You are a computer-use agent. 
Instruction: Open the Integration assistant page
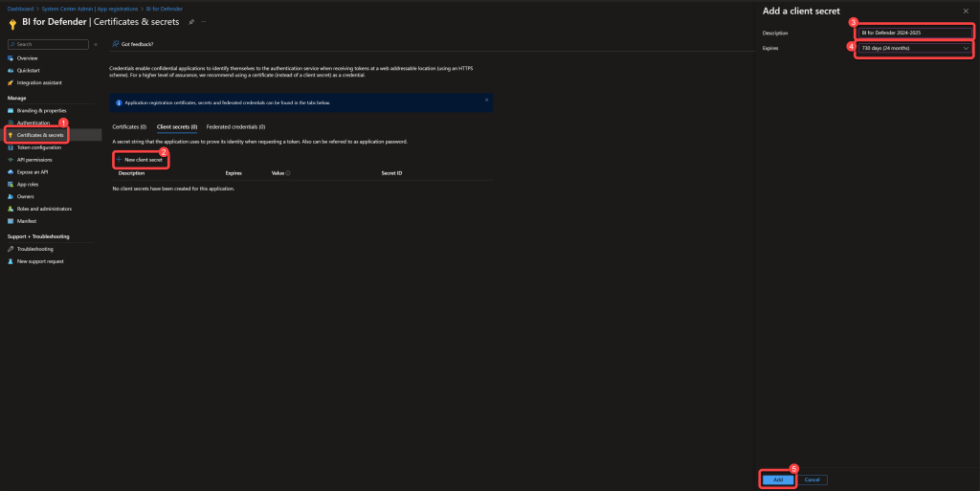(x=38, y=82)
